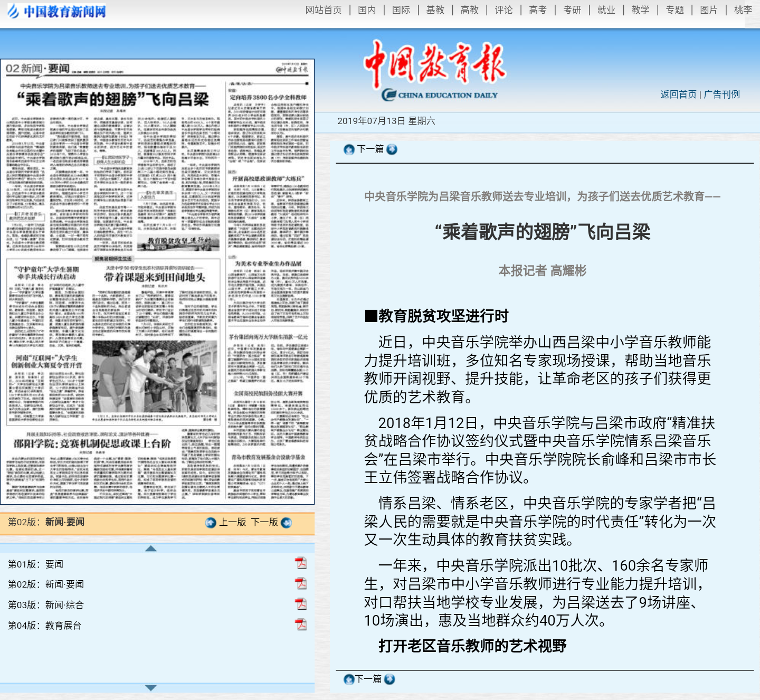Viewport: 760px width, 700px height.
Task: Select 第03版：新闻·综合 in the page list
Action: 46,605
